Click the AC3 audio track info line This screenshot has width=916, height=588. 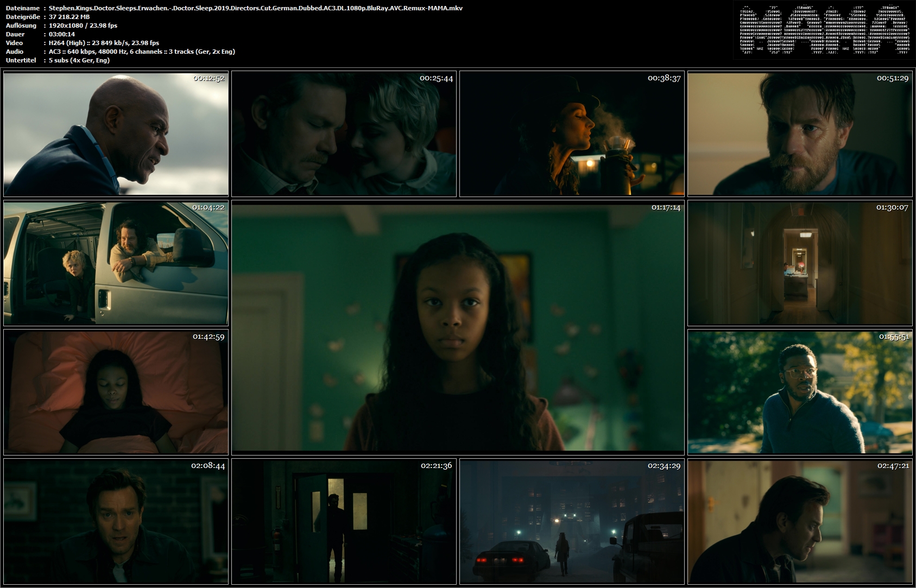click(142, 52)
